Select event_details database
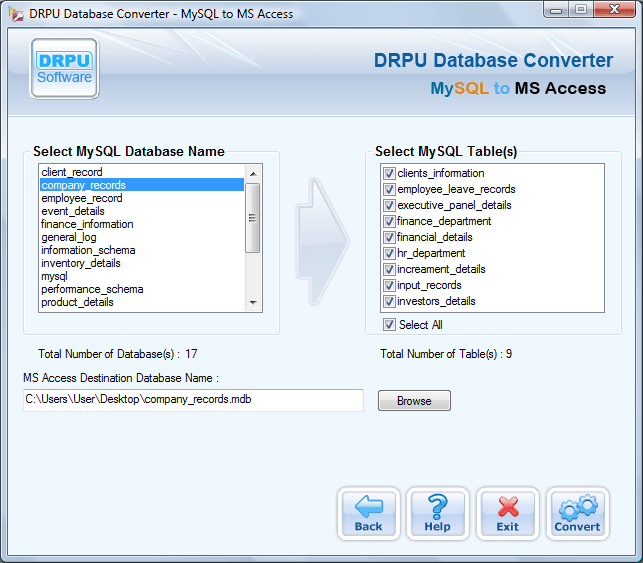Screen dimensions: 643x563 (x=142, y=211)
